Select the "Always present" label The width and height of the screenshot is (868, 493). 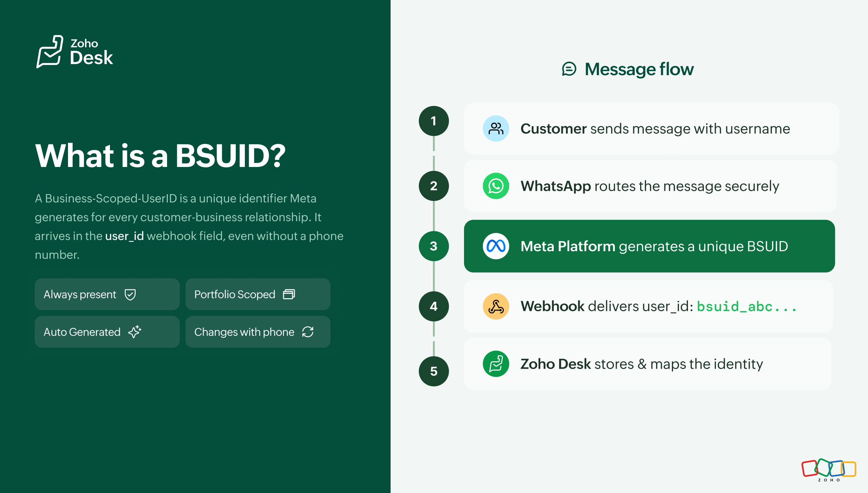(x=80, y=295)
